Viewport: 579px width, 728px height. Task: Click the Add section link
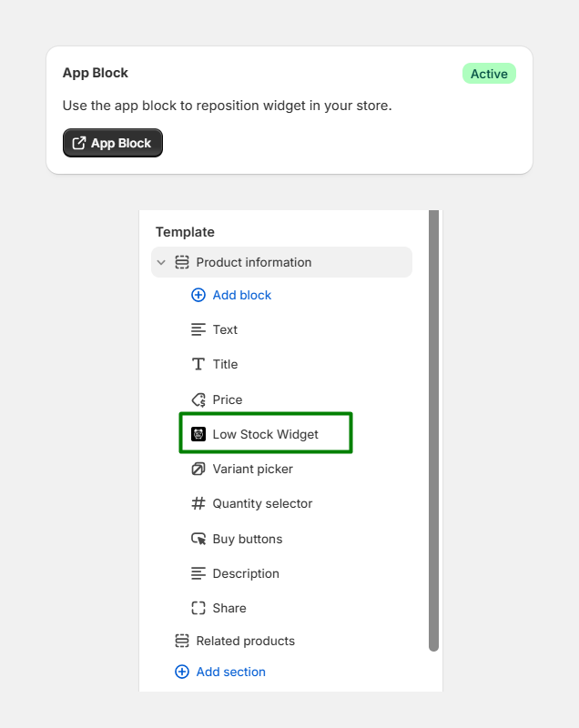[x=230, y=672]
